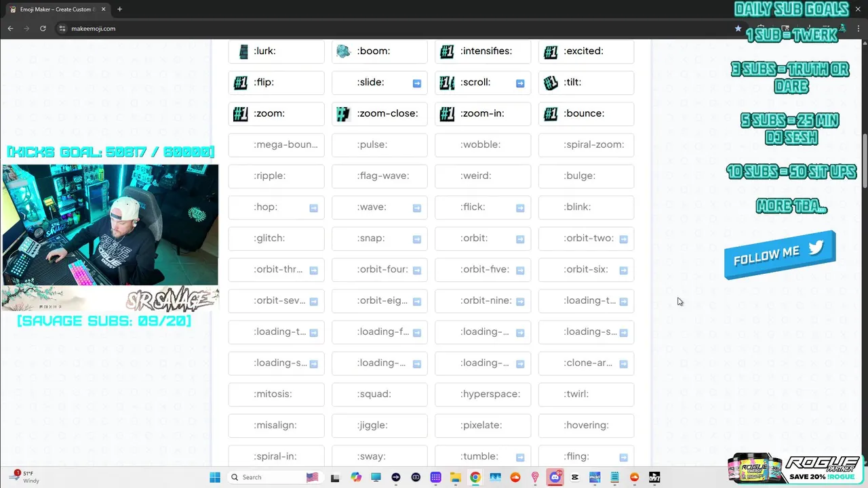
Task: Select the :jiggle: text label
Action: pyautogui.click(x=372, y=425)
